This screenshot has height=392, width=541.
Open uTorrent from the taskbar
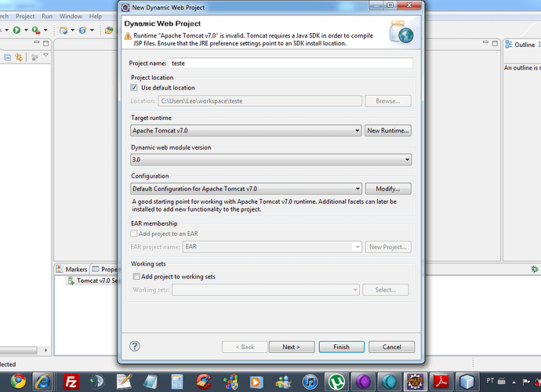click(336, 382)
